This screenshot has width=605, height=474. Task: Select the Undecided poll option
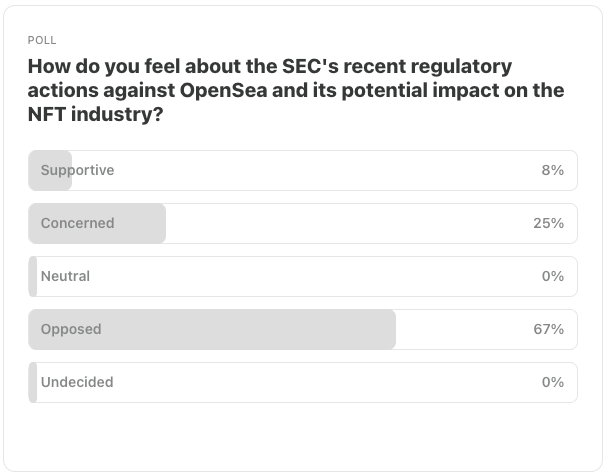(303, 382)
